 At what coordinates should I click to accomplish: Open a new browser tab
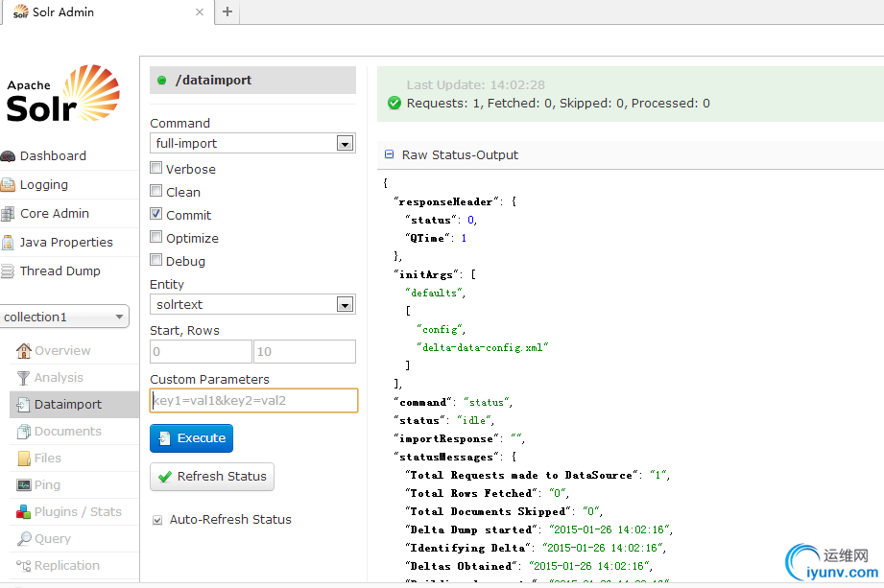click(x=227, y=12)
